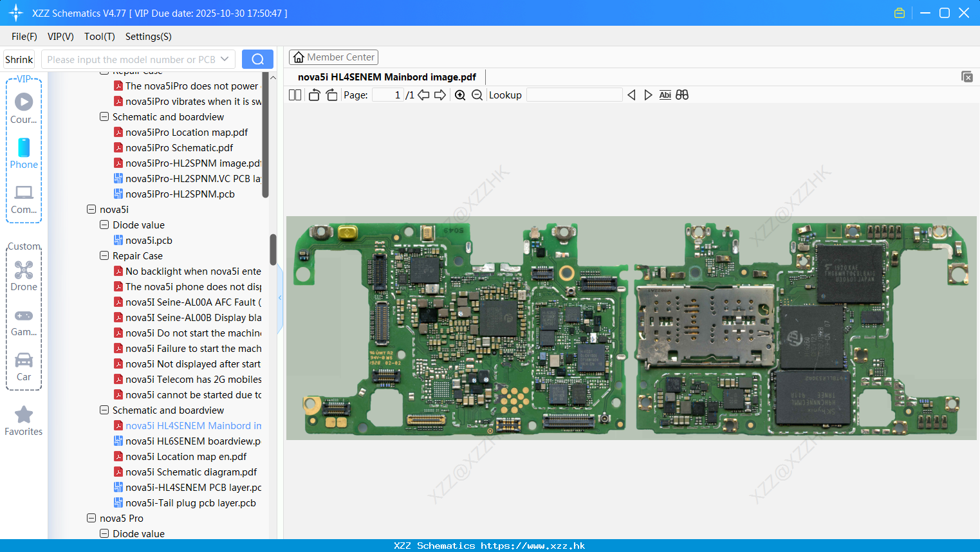Zoom in on the PDF
This screenshot has height=552, width=980.
460,95
